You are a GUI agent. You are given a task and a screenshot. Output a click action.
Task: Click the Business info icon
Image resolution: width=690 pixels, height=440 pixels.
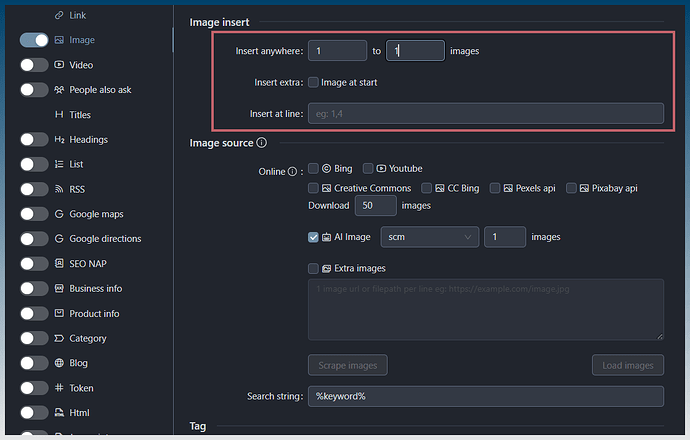[59, 288]
